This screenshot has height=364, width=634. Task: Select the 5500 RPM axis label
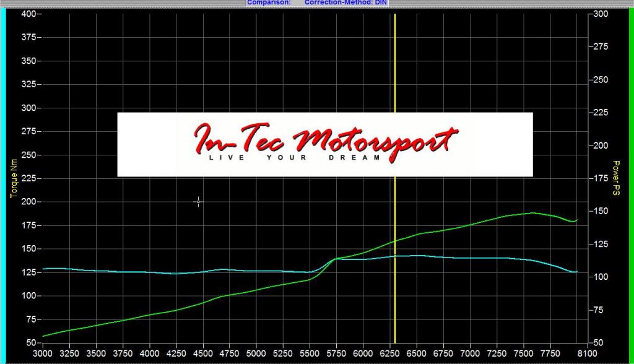click(x=310, y=353)
